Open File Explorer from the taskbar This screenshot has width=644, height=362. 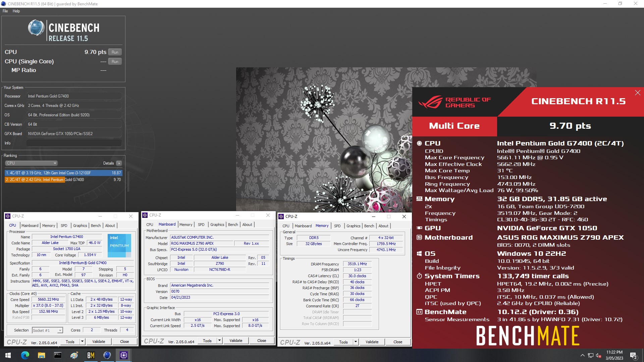pyautogui.click(x=41, y=355)
